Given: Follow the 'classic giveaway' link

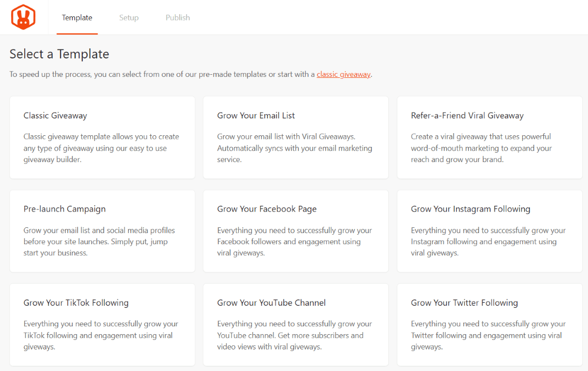Looking at the screenshot, I should click(x=344, y=75).
